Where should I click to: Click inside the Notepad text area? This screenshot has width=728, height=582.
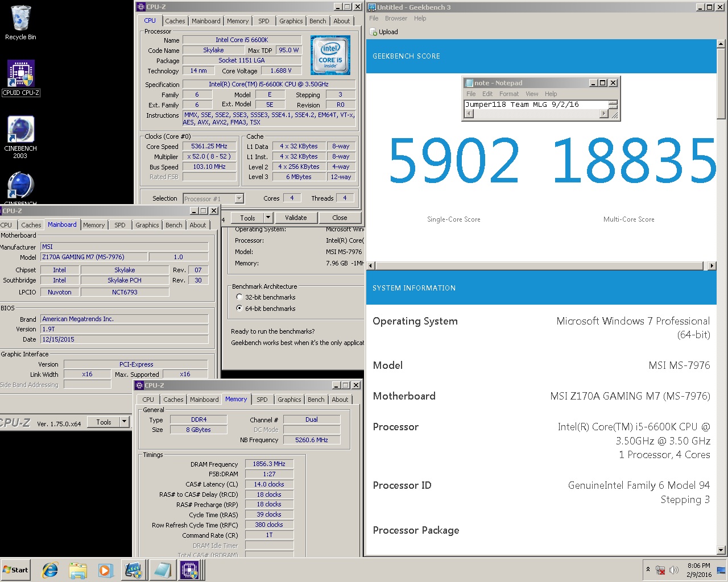point(536,105)
